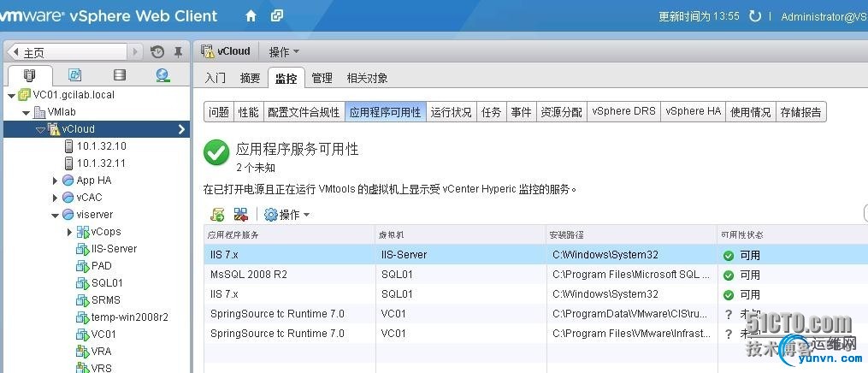Viewport: 868px width, 373px height.
Task: Click the vCops vApp icon
Action: coord(82,232)
